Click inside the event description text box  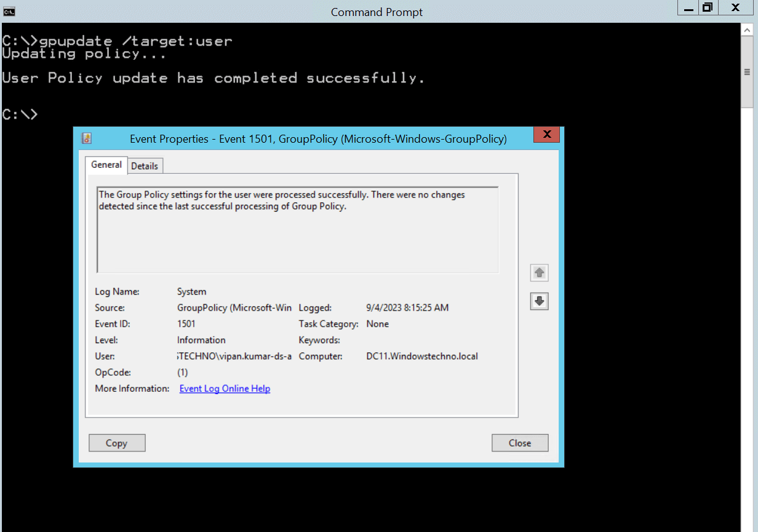(298, 230)
